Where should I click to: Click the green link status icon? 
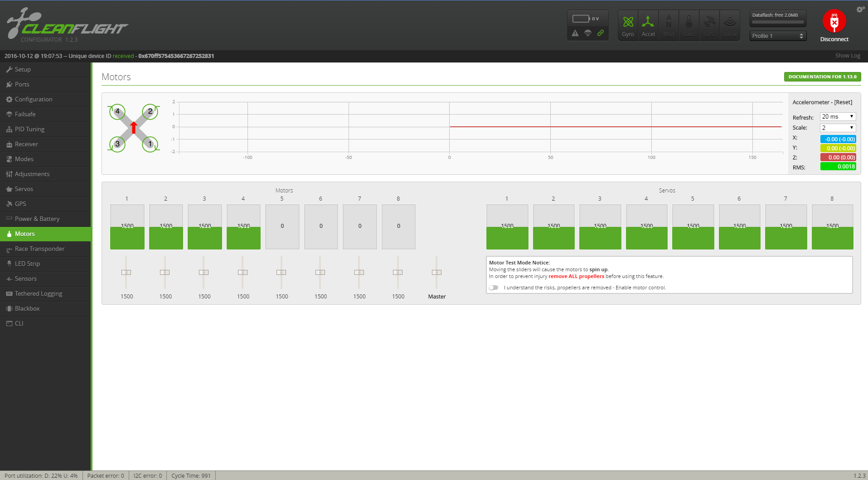[601, 33]
